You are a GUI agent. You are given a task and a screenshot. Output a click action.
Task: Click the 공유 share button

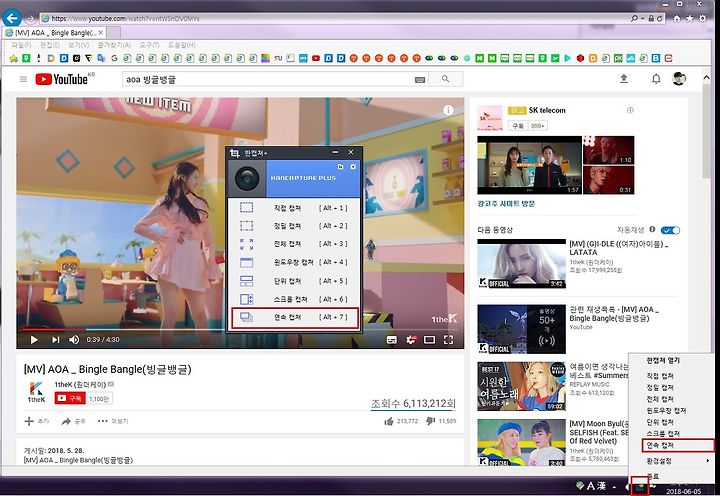coord(73,421)
